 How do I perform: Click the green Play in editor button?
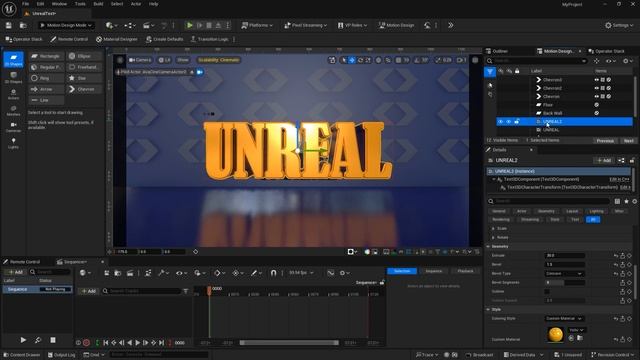[x=189, y=25]
